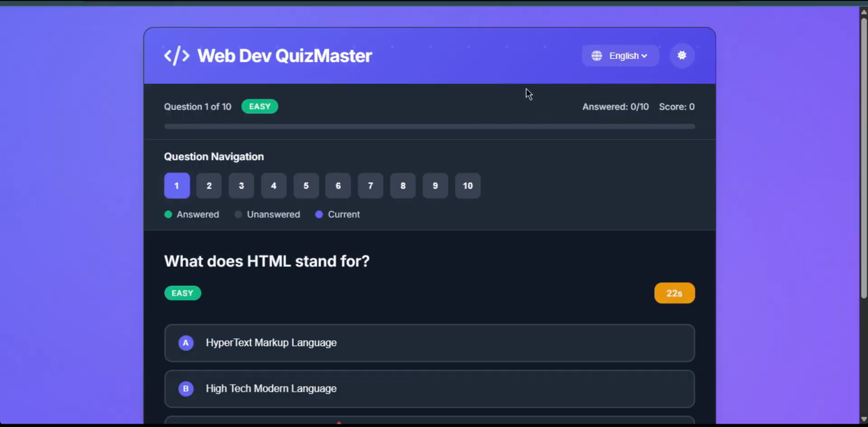Viewport: 868px width, 427px height.
Task: Click the quiz progress bar
Action: [429, 126]
